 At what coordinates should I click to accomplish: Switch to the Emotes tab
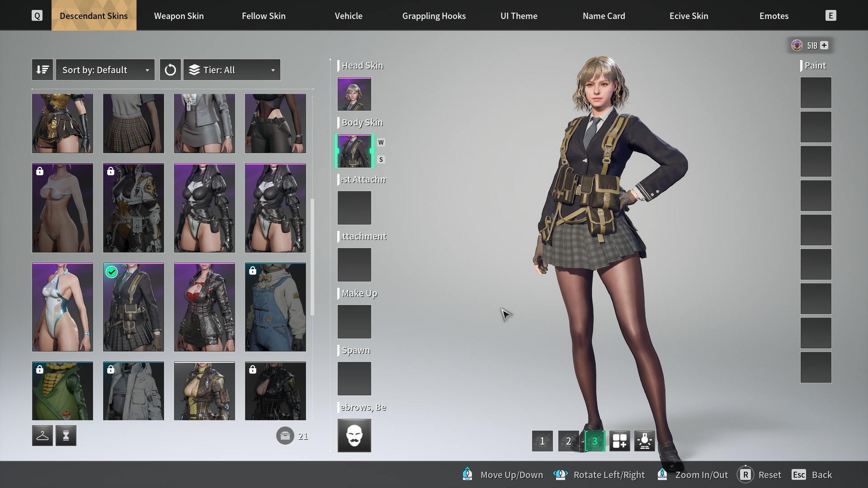click(x=774, y=16)
